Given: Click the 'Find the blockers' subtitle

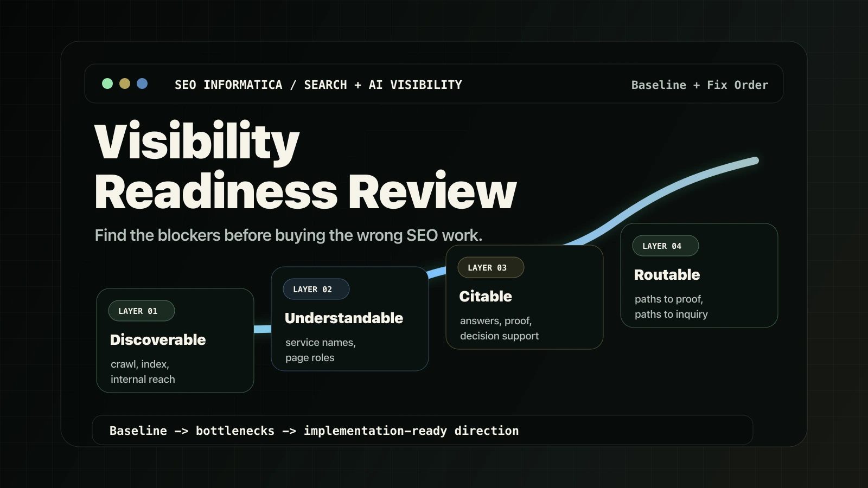Looking at the screenshot, I should (289, 235).
